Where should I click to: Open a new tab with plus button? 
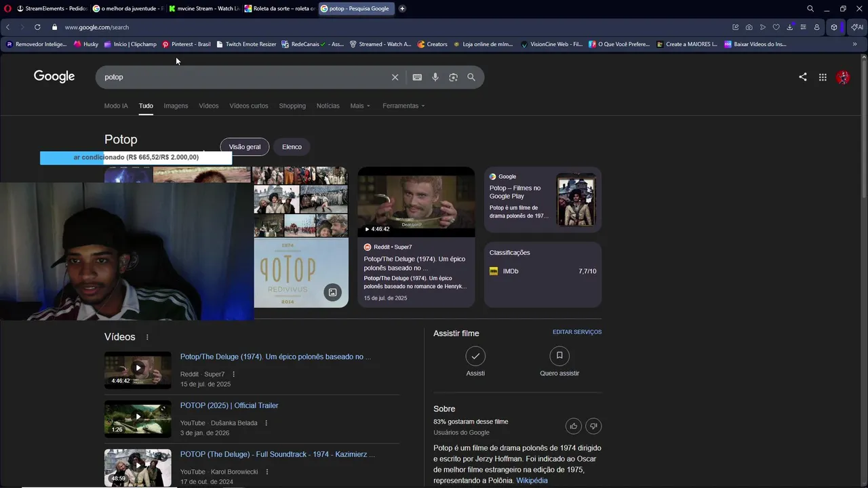(x=402, y=9)
